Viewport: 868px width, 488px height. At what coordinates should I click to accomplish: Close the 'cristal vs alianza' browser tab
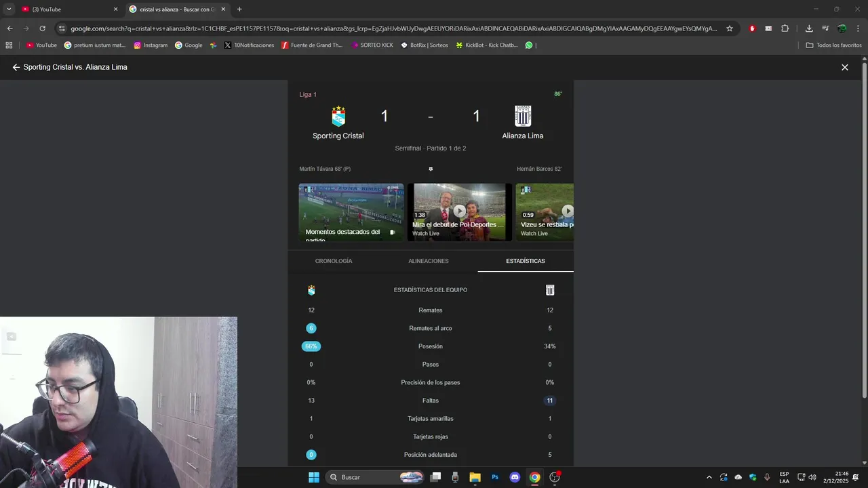(x=223, y=9)
